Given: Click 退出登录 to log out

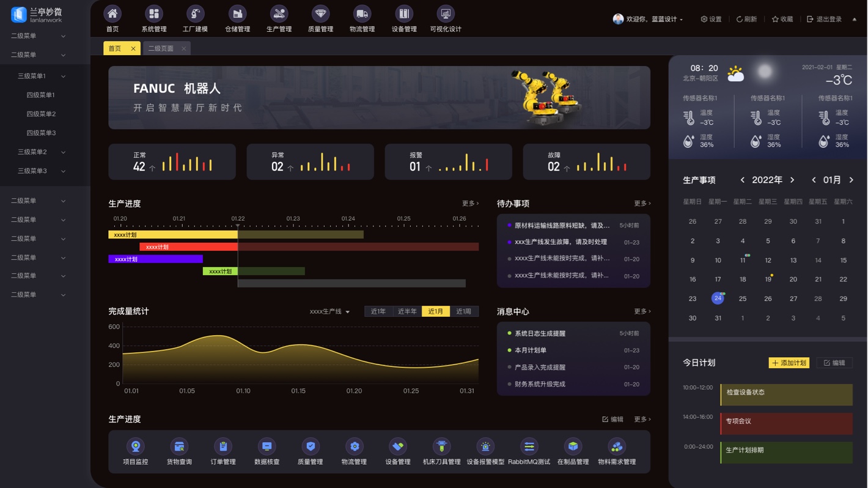Looking at the screenshot, I should click(825, 20).
